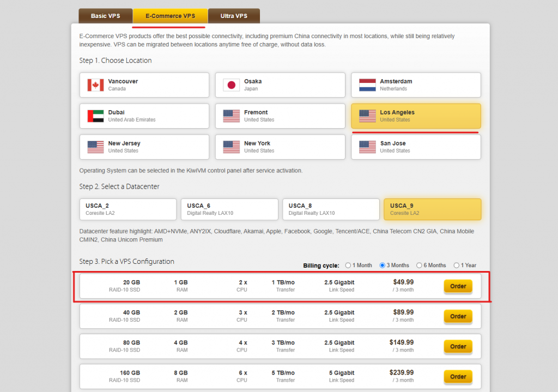The width and height of the screenshot is (558, 392).
Task: Select the 6 Months billing cycle
Action: coord(420,266)
